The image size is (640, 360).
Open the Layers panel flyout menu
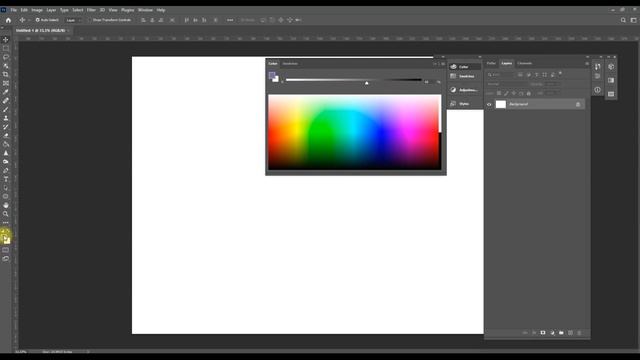587,63
